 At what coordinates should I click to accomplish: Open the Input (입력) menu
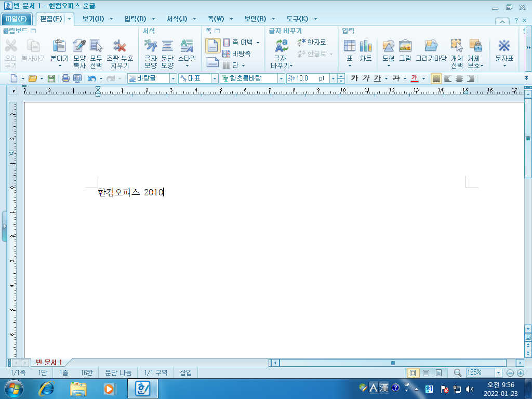(x=135, y=19)
